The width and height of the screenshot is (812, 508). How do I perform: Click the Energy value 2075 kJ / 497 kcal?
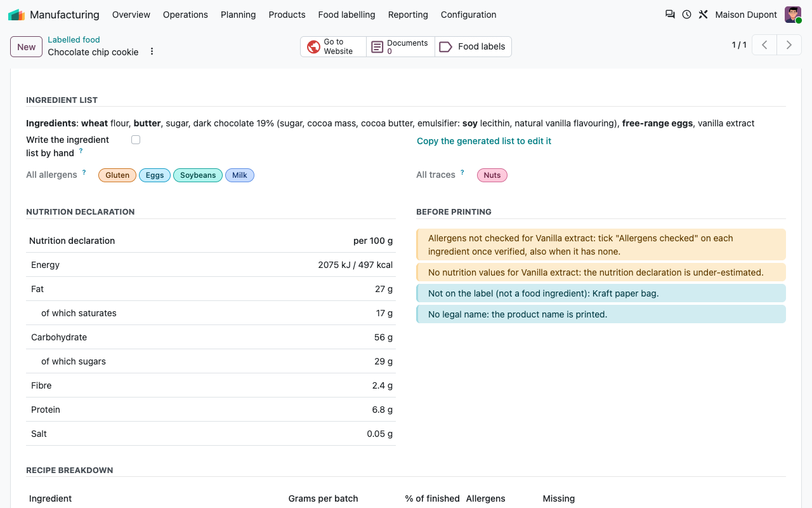355,265
